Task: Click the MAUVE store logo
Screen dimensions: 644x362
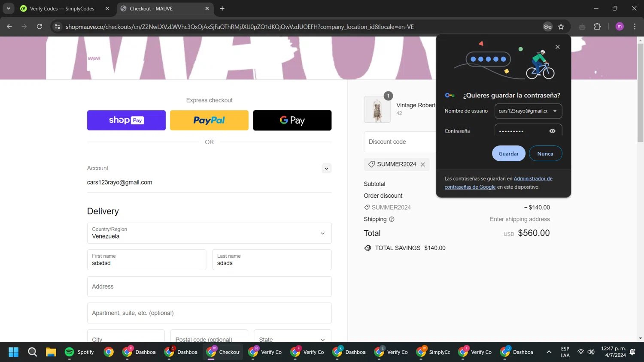Action: pos(94,58)
